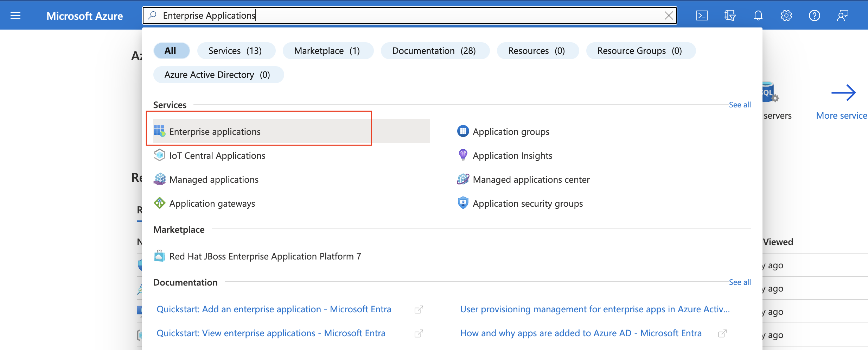
Task: Click the Microsoft Azure home logo text
Action: coord(84,16)
